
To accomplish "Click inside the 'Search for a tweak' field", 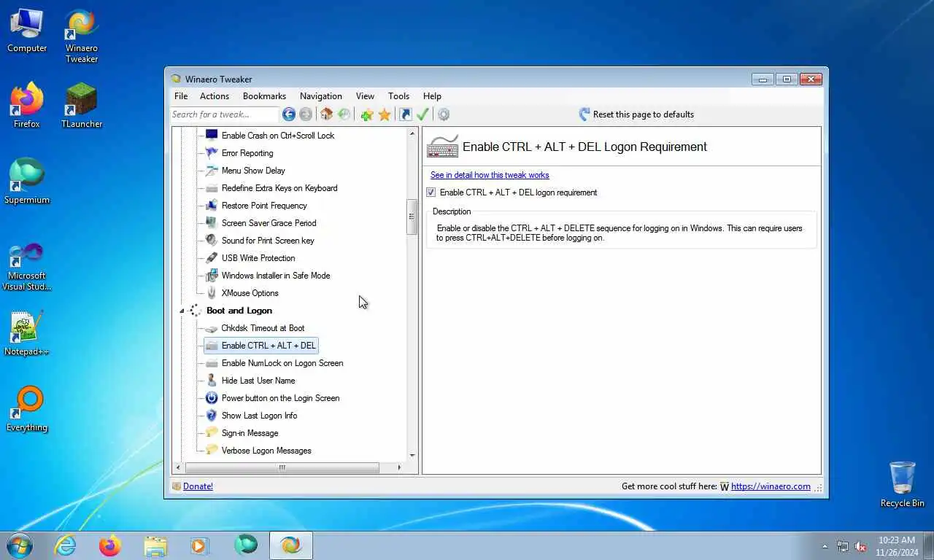I will [x=225, y=114].
